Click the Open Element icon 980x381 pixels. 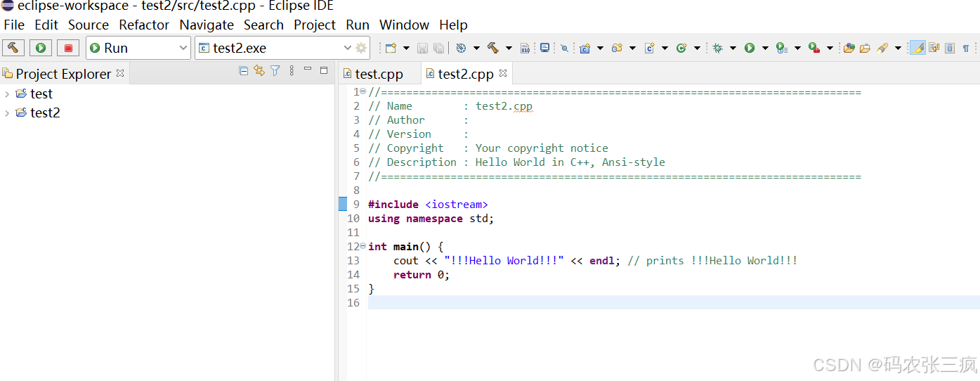point(849,48)
